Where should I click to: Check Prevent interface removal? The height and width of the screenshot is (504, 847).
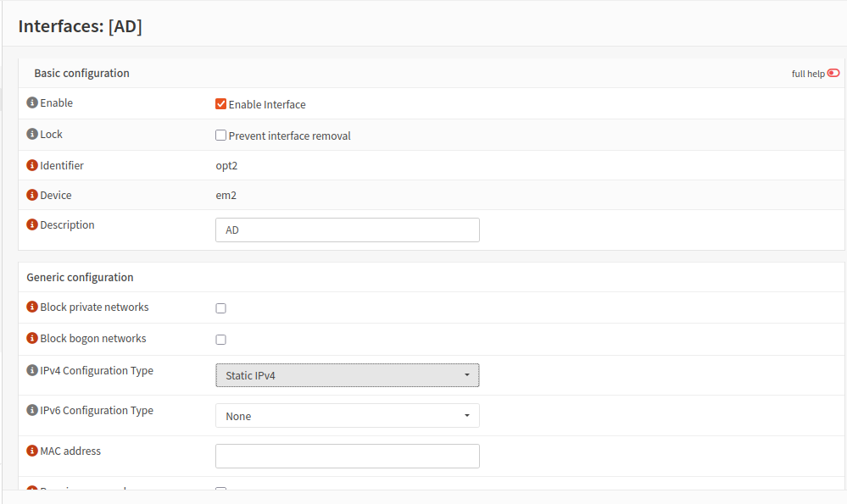(x=221, y=136)
